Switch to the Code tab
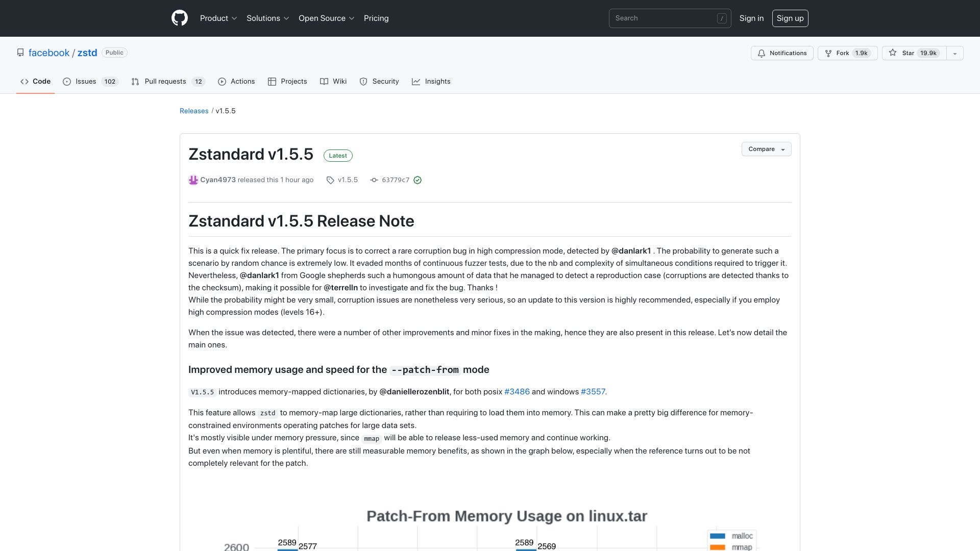This screenshot has width=980, height=551. [35, 82]
